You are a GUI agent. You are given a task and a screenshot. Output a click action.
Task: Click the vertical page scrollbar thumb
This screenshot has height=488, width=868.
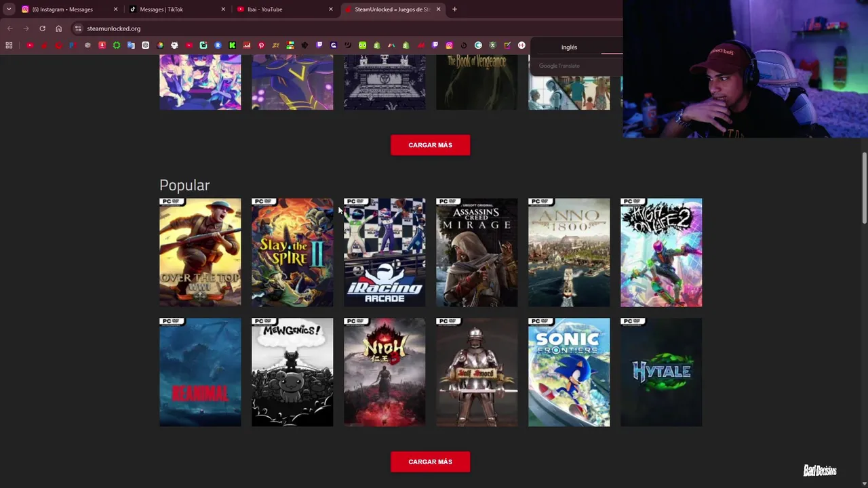864,188
